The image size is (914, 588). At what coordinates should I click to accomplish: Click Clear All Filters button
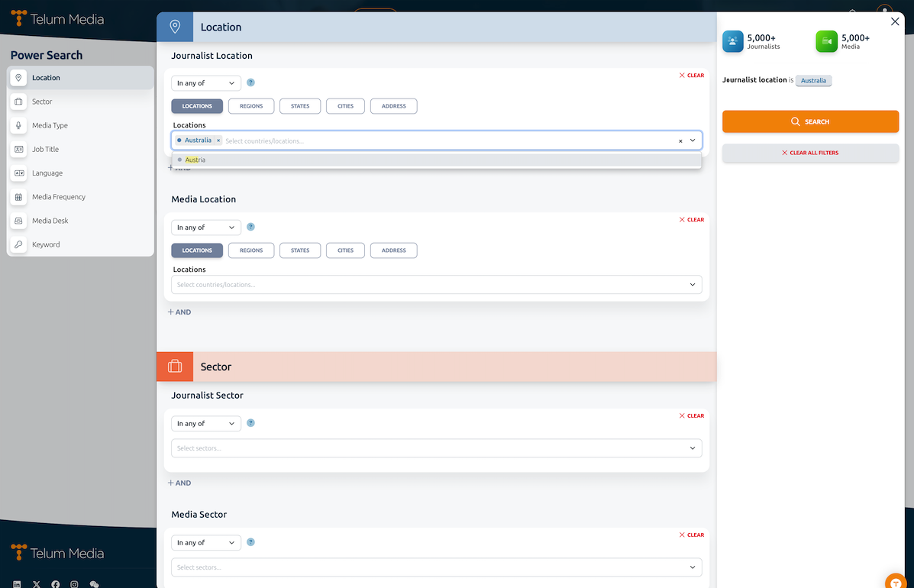click(810, 153)
